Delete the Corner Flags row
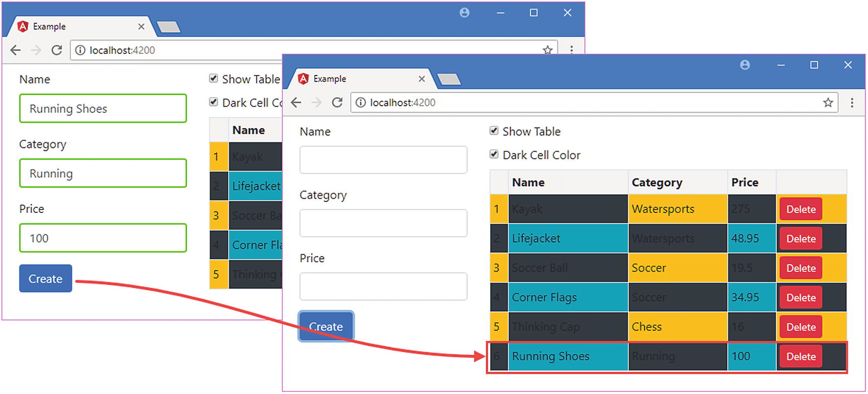 801,297
